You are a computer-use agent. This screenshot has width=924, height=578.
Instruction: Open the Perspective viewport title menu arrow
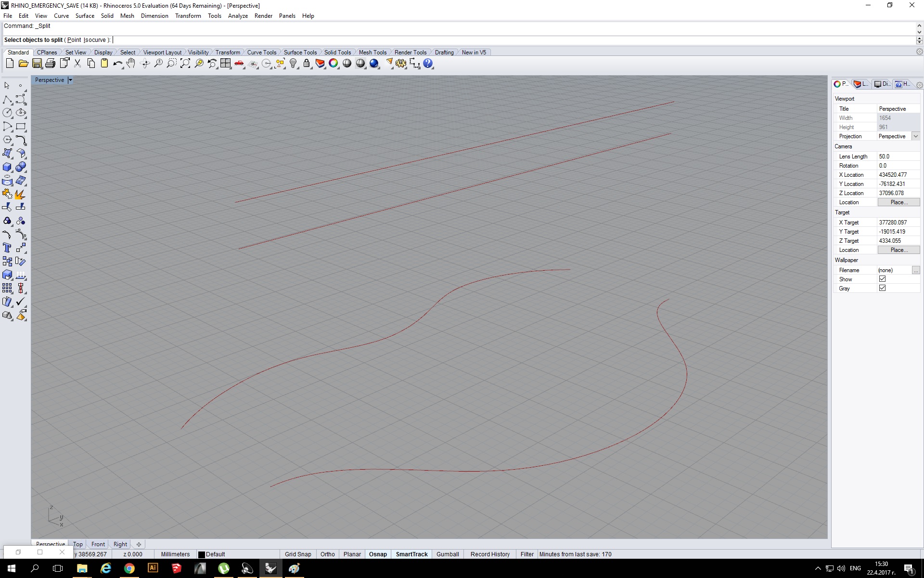pos(70,80)
